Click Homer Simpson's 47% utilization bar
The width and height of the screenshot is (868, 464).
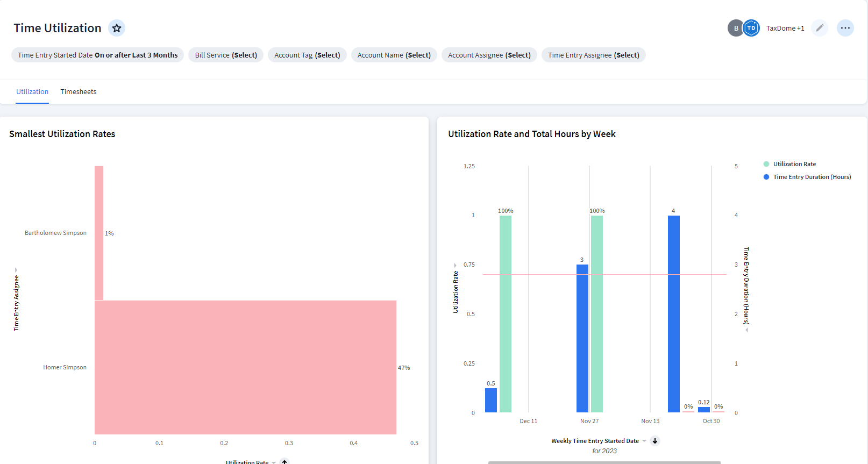245,367
